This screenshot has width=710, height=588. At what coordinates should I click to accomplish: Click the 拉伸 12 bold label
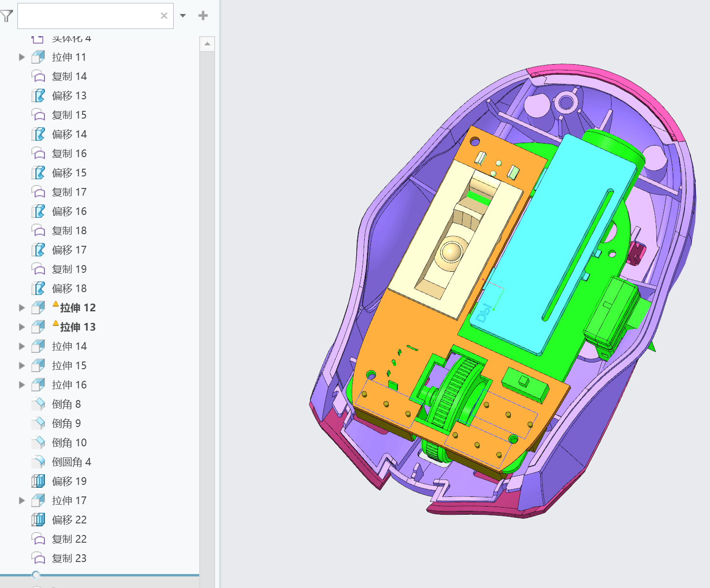(78, 307)
